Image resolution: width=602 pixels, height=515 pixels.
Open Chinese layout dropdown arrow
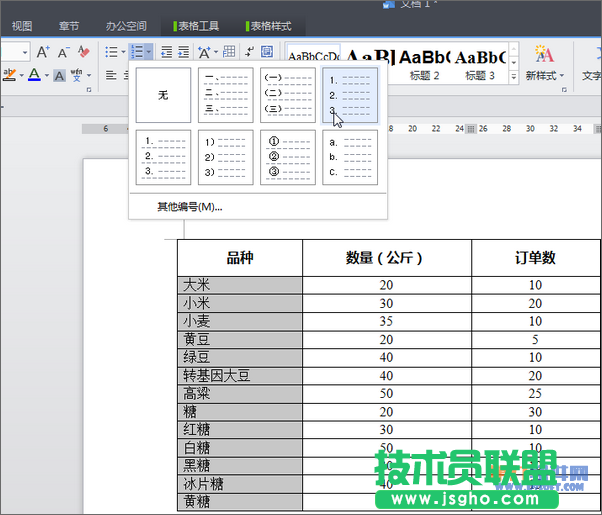216,52
